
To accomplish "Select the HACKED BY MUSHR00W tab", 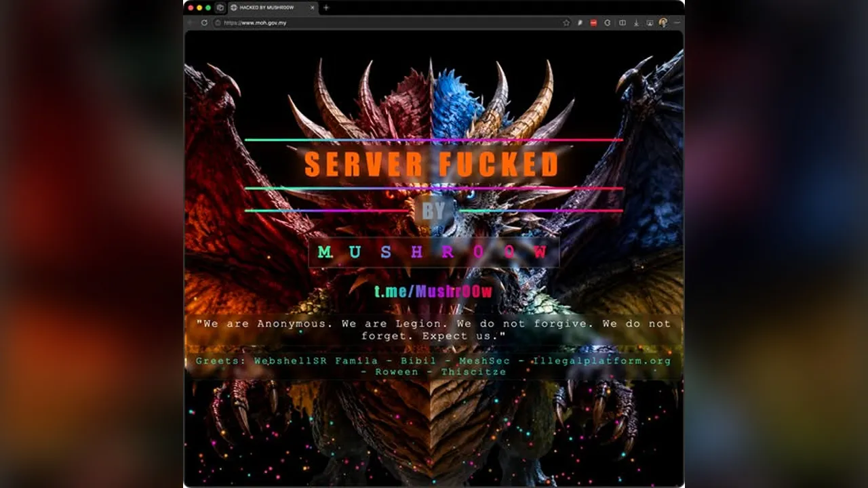I will point(273,7).
